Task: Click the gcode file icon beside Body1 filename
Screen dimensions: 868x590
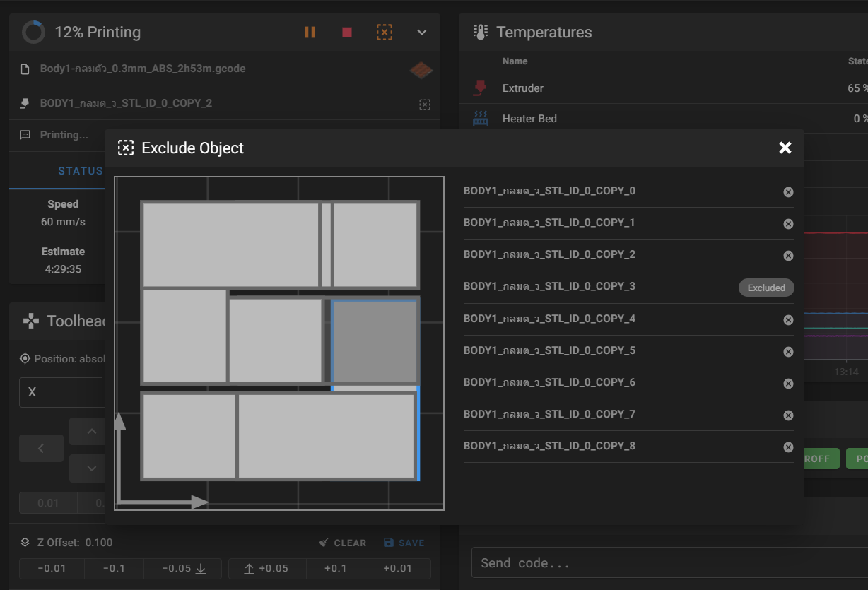Action: tap(25, 69)
